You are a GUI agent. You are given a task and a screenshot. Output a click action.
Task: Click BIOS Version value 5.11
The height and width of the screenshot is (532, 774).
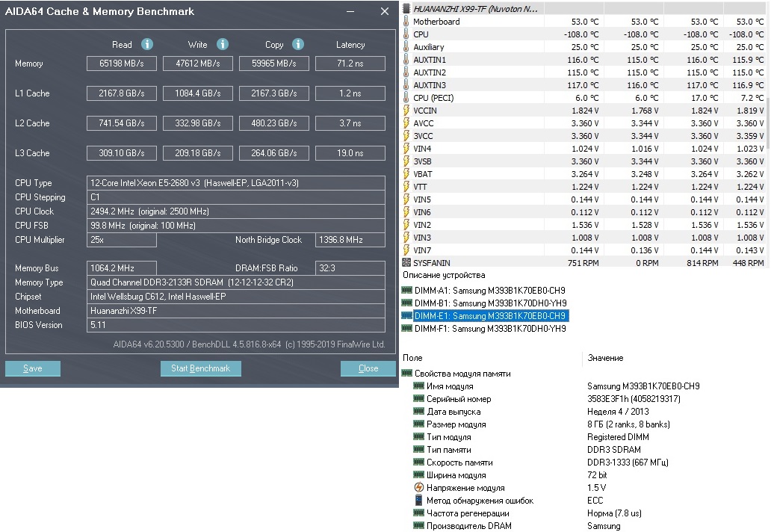(x=236, y=325)
